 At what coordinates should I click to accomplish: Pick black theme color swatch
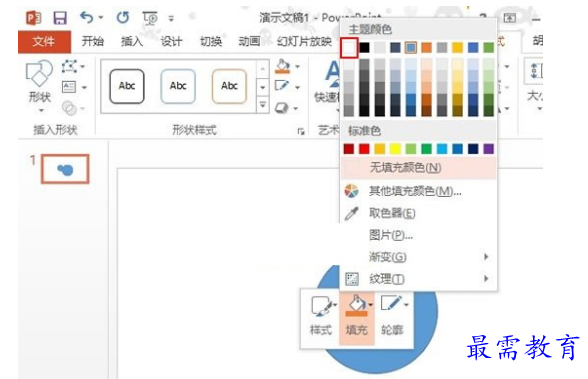[x=364, y=48]
